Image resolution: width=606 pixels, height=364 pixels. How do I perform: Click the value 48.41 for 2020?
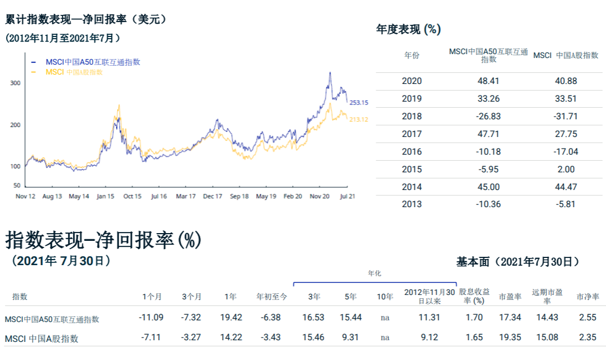[488, 81]
